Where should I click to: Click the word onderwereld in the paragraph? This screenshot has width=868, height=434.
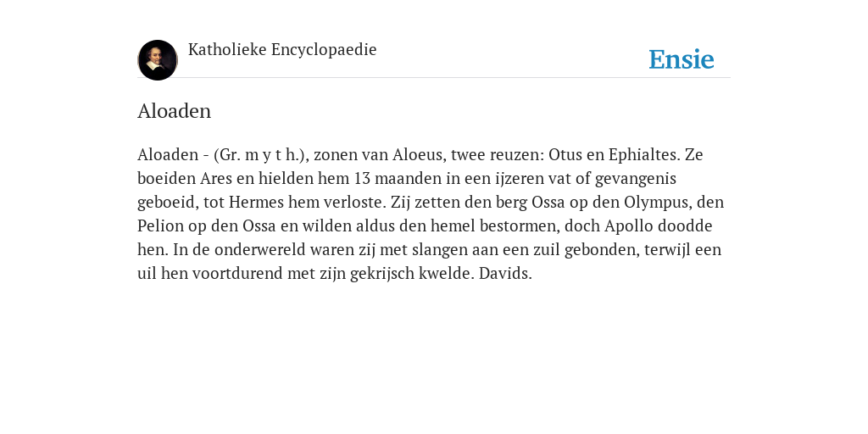tap(259, 250)
